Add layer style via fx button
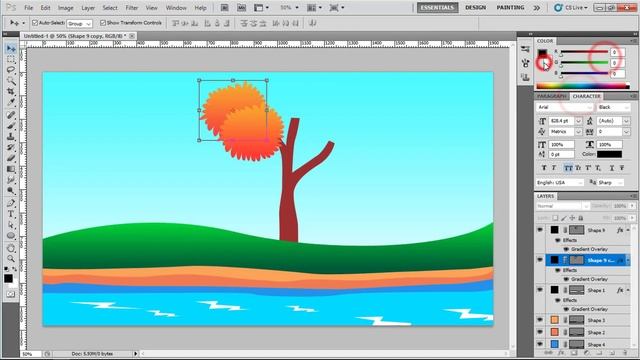The height and width of the screenshot is (360, 640). 561,353
